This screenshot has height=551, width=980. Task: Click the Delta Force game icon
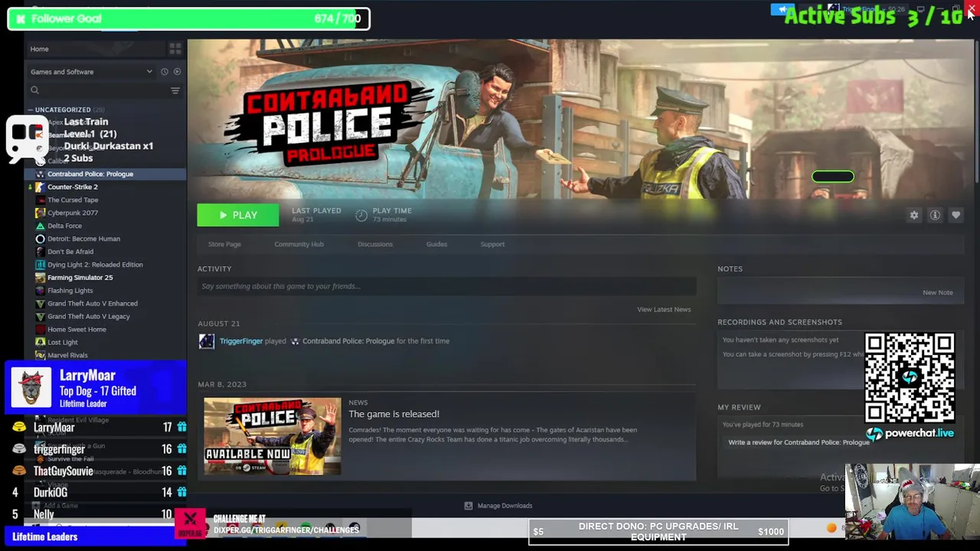[40, 226]
